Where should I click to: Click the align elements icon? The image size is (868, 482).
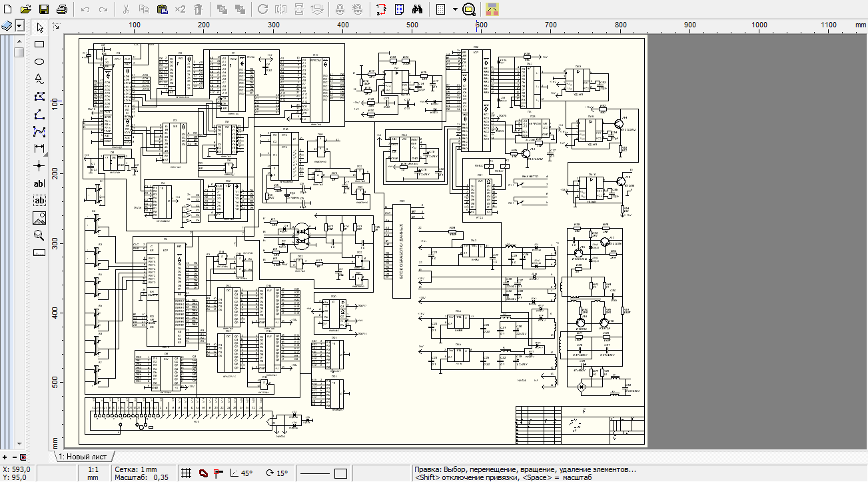317,9
